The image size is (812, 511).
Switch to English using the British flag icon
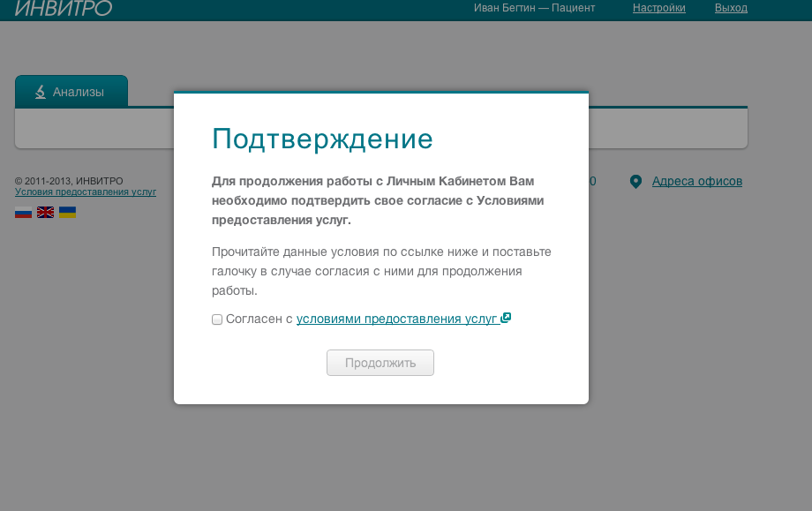click(x=45, y=211)
